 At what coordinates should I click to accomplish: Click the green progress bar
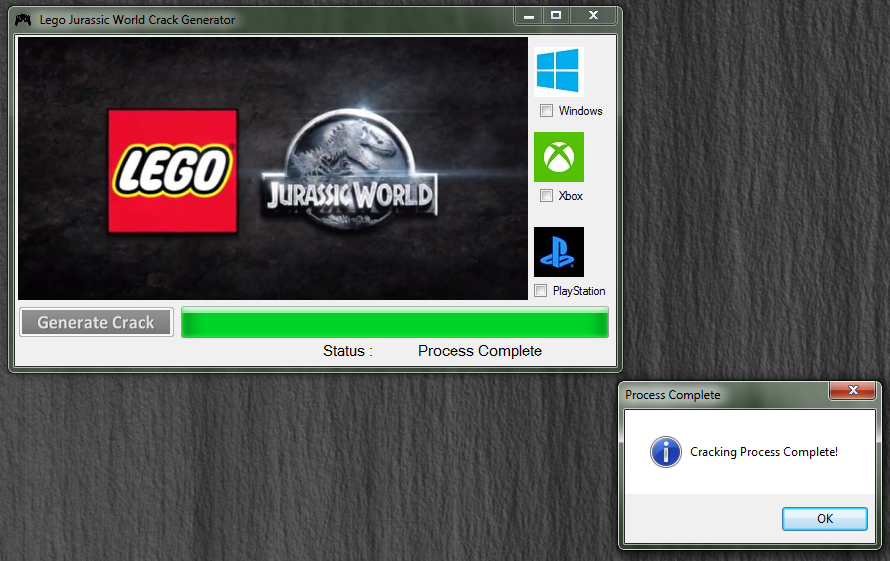[395, 322]
